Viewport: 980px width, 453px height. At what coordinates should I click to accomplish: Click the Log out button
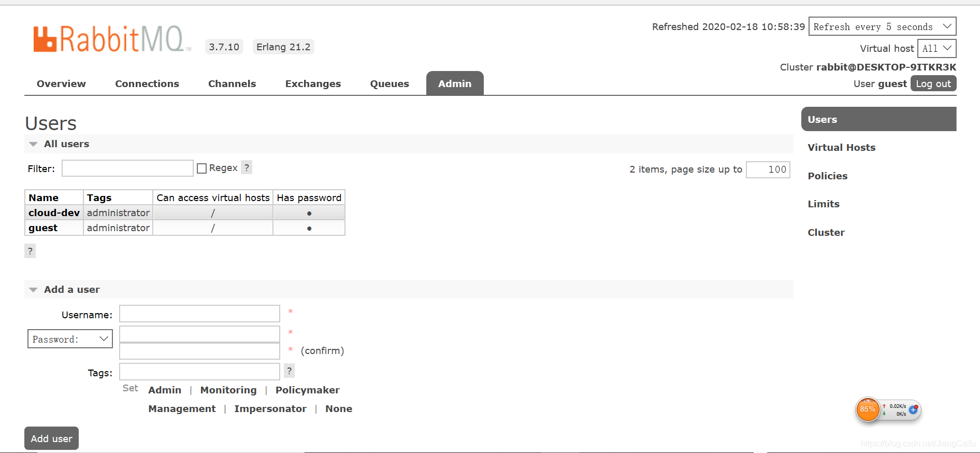pyautogui.click(x=933, y=83)
